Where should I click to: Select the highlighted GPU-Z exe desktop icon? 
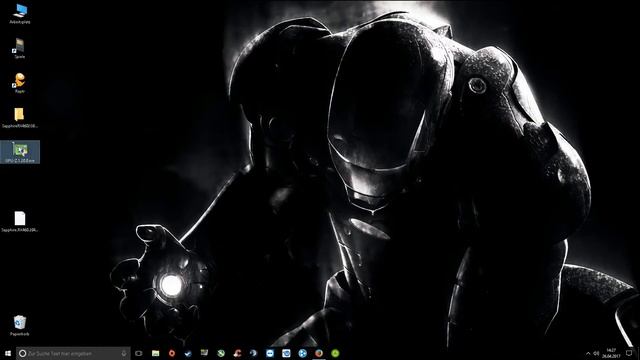click(x=20, y=152)
